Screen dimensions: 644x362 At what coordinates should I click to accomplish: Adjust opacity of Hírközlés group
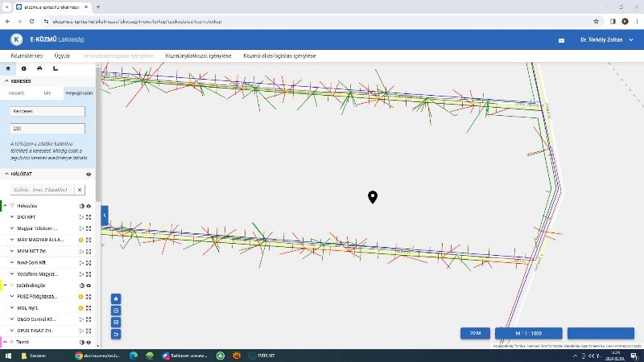82,206
